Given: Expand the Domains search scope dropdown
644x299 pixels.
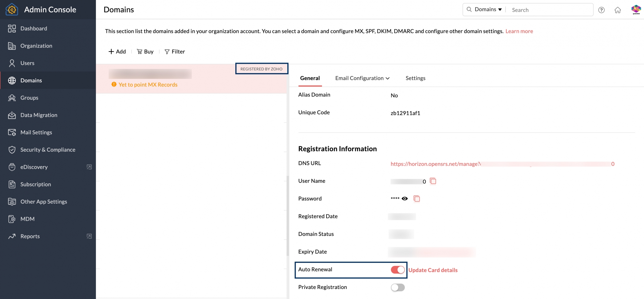Looking at the screenshot, I should [x=488, y=10].
